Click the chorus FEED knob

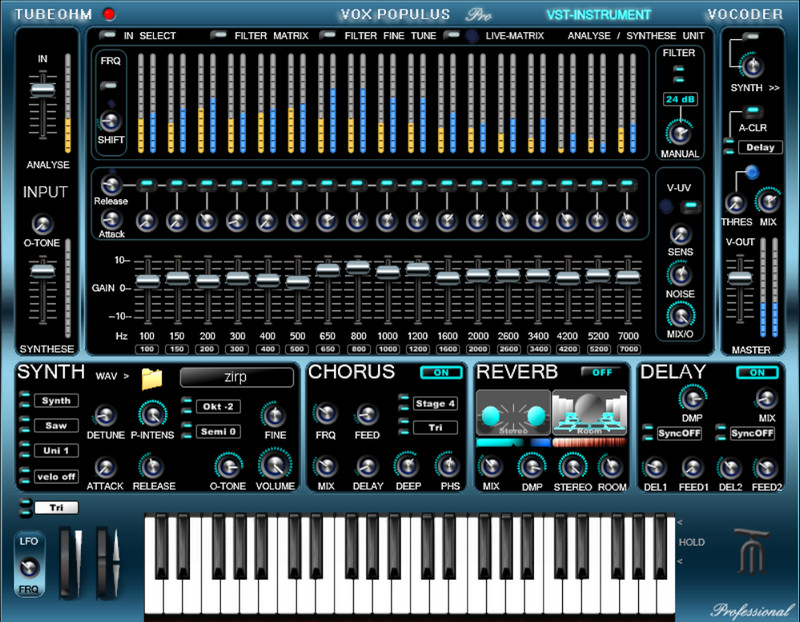366,415
